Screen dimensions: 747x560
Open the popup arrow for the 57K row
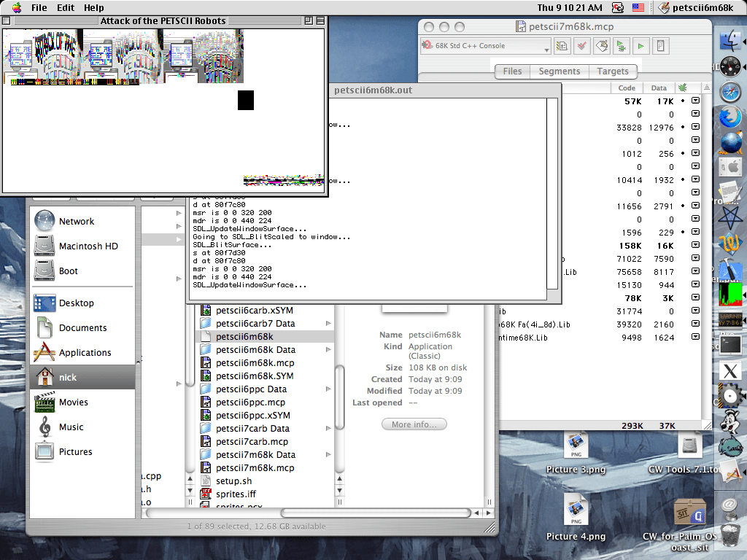click(695, 101)
